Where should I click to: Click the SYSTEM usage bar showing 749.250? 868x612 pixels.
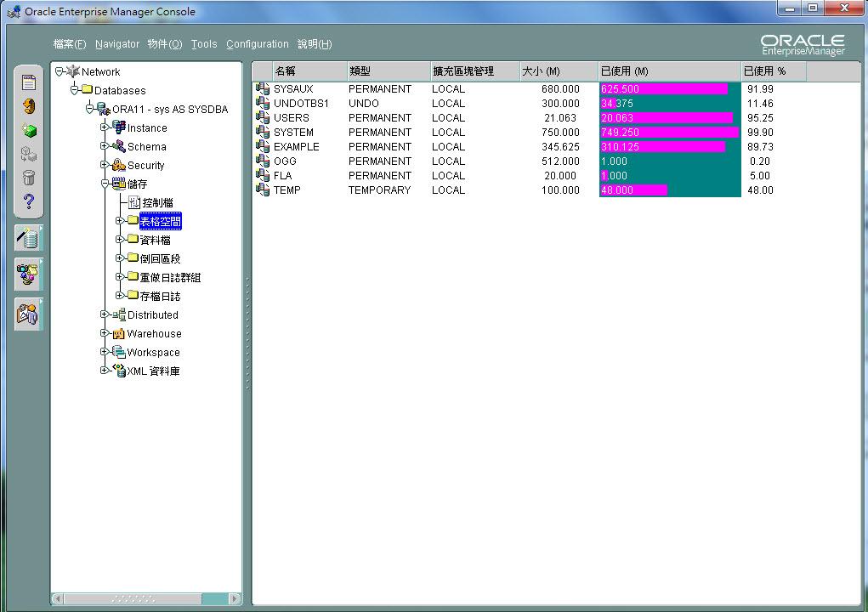click(x=669, y=132)
